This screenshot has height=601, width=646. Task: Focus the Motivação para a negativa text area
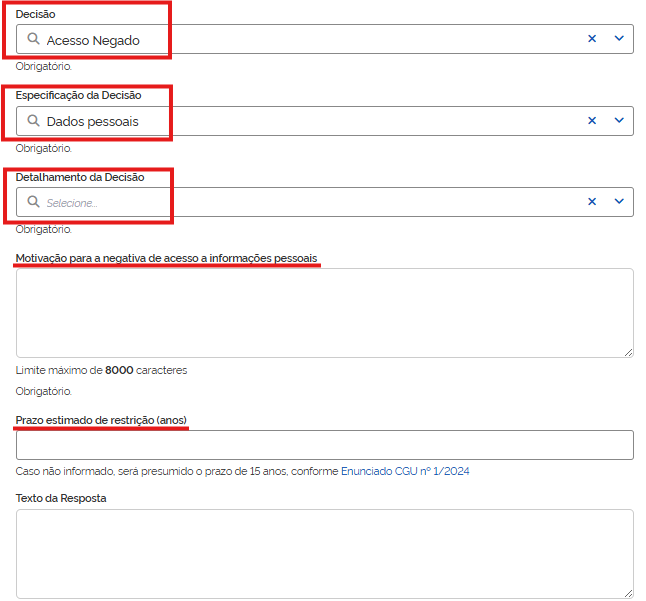click(x=324, y=312)
